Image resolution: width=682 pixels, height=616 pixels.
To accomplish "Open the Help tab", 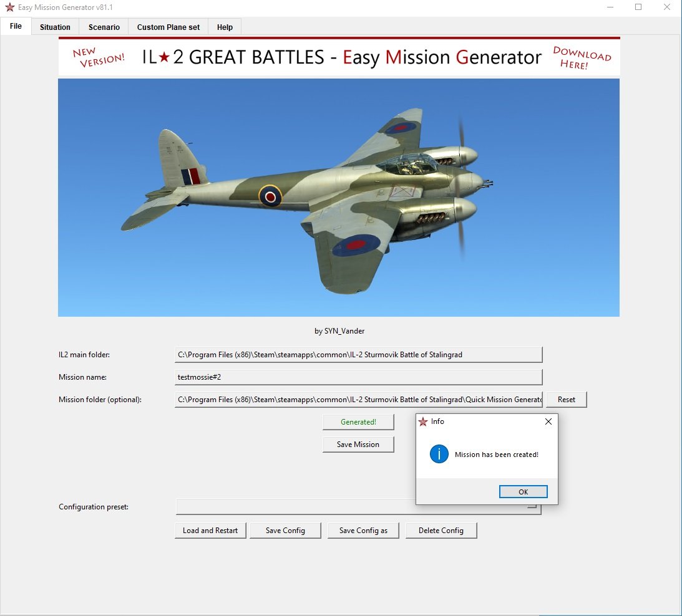I will coord(225,27).
